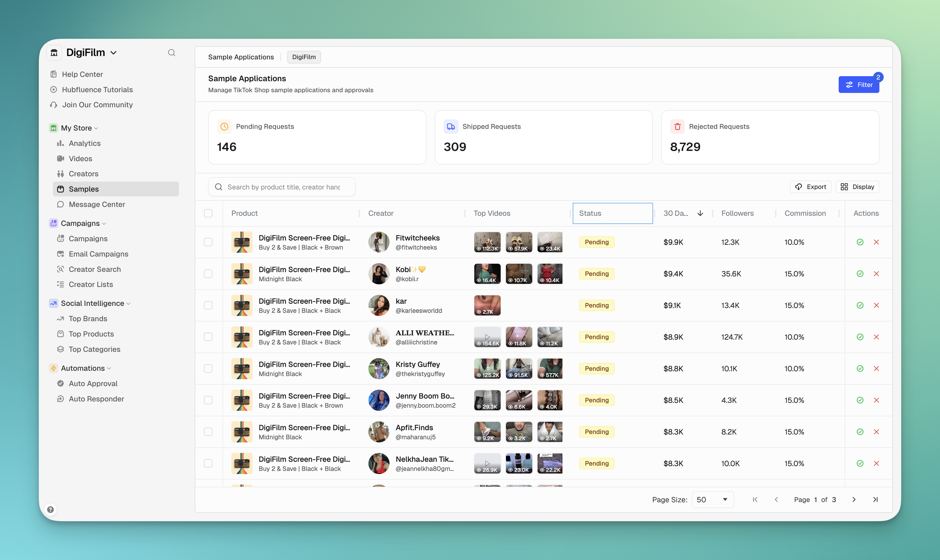Reject Kobi's sample request with red X
940x560 pixels.
[876, 274]
